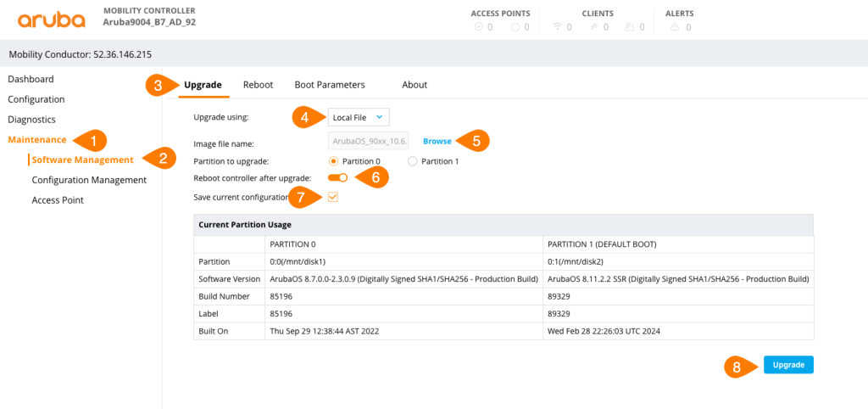Open the Boot Parameters tab
The width and height of the screenshot is (868, 409).
click(329, 85)
